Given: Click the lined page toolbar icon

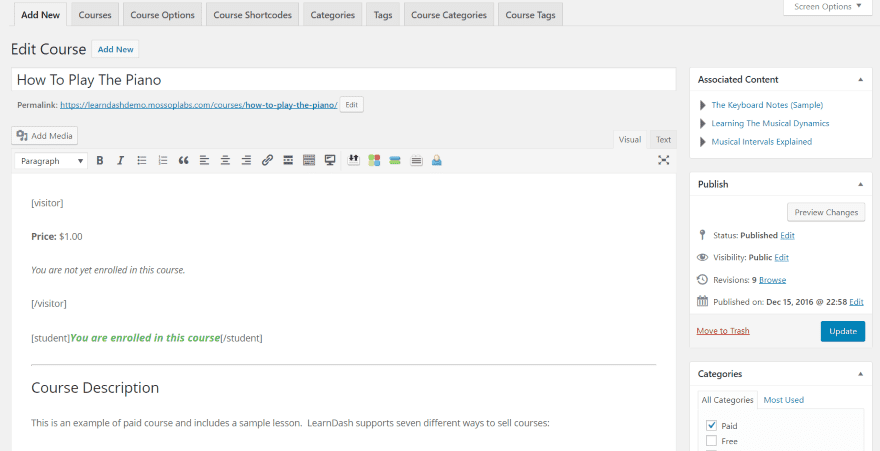Looking at the screenshot, I should click(x=416, y=161).
